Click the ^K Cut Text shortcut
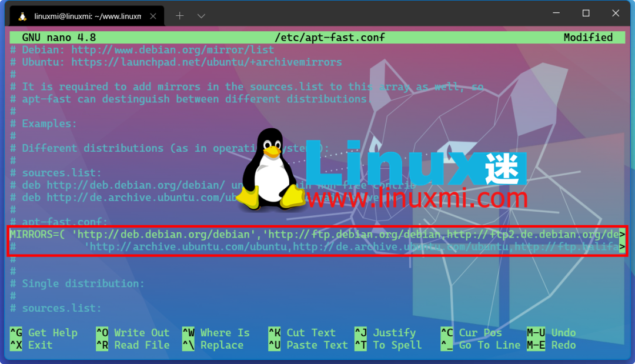Viewport: 635px width, 364px height. (x=302, y=333)
